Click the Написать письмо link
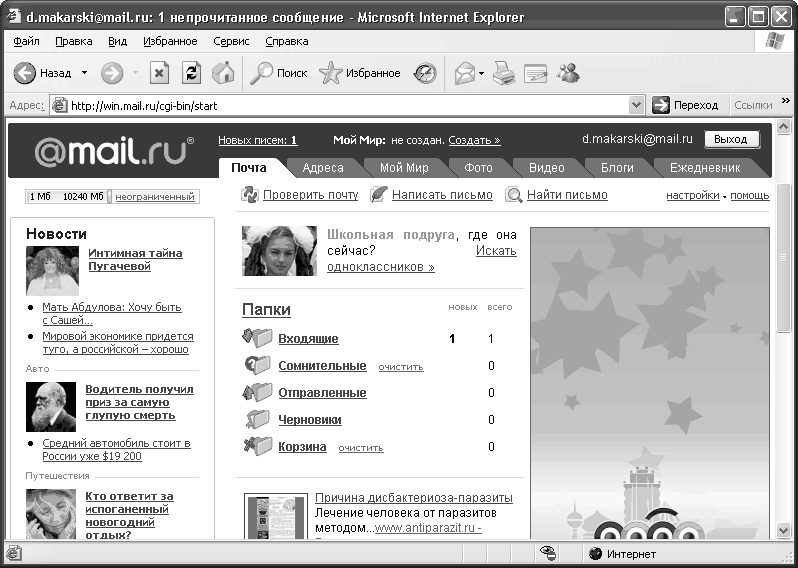Viewport: 798px width, 568px height. [x=442, y=195]
